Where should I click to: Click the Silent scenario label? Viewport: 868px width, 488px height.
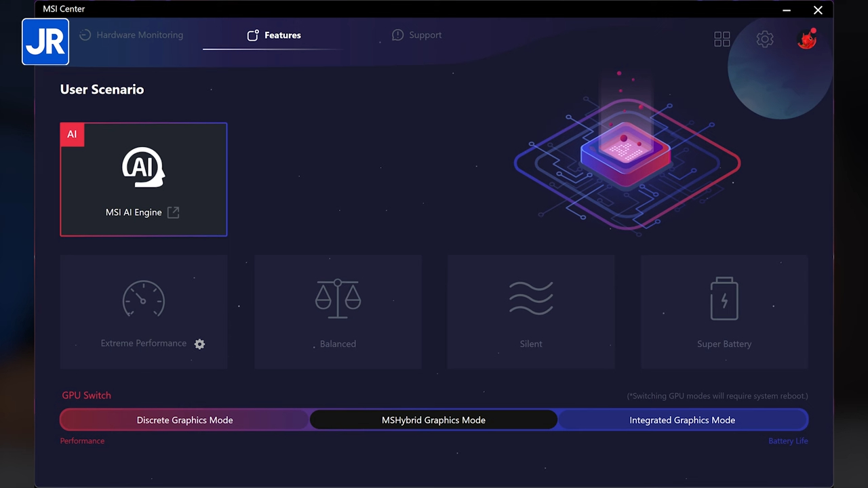click(x=531, y=344)
